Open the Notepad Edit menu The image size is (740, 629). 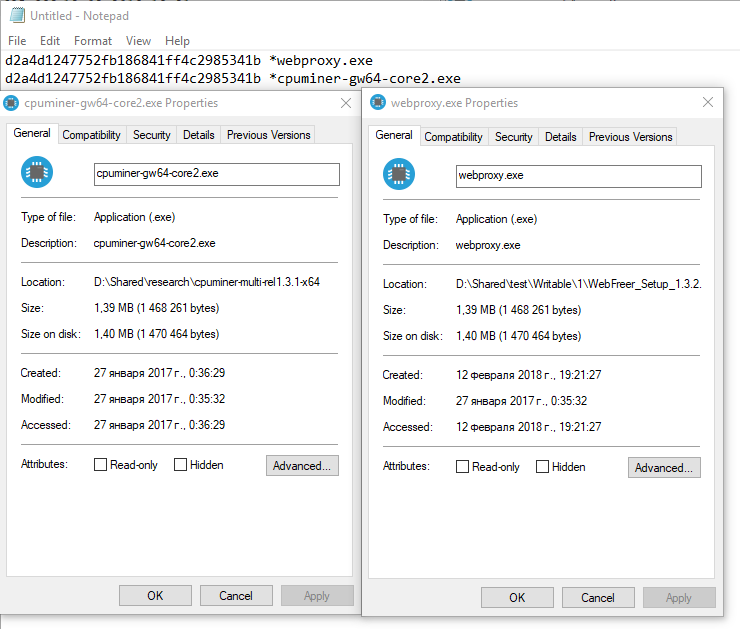50,41
